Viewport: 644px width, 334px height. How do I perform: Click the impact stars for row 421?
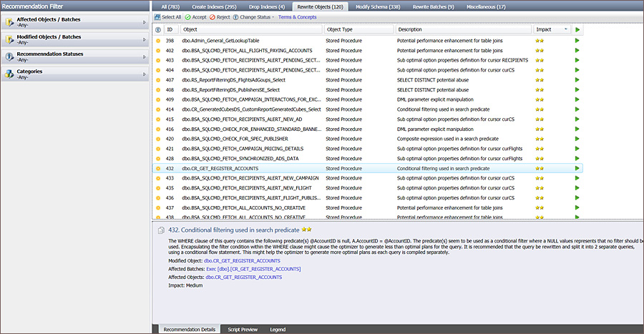540,149
